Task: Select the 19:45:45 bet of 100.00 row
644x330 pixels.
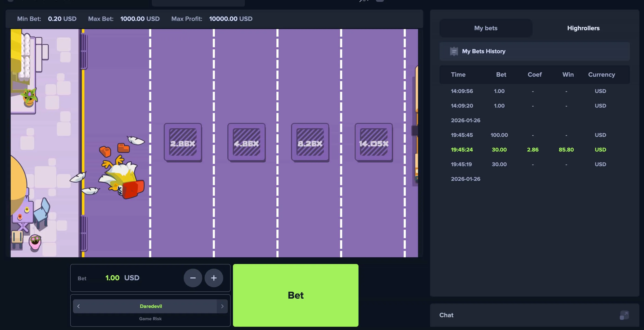Action: click(x=532, y=135)
